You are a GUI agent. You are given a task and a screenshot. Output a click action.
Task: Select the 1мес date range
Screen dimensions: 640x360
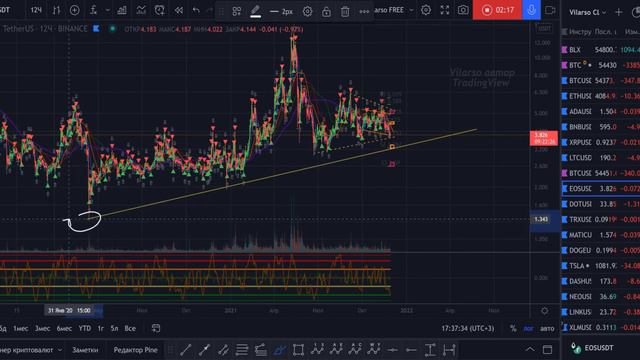(20, 328)
